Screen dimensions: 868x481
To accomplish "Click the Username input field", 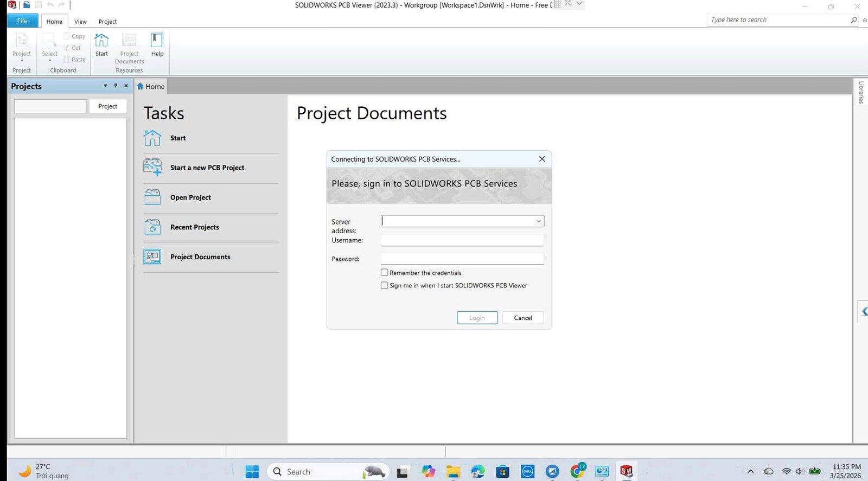I will [462, 240].
